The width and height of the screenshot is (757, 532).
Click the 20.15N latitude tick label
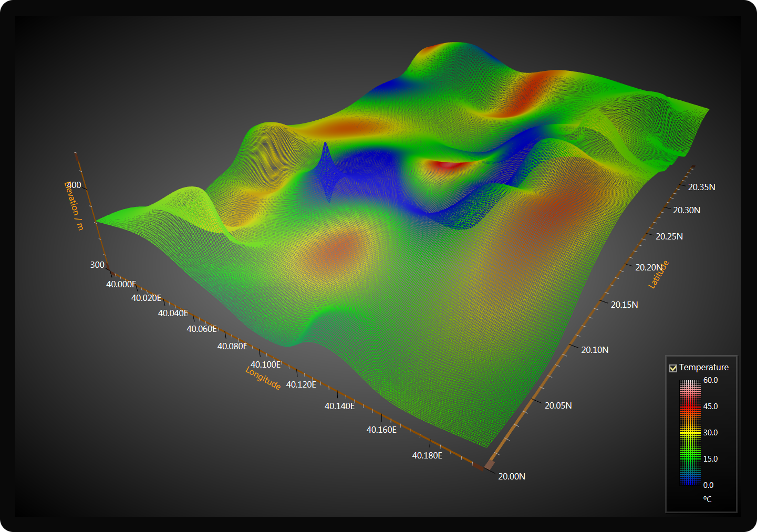point(624,305)
